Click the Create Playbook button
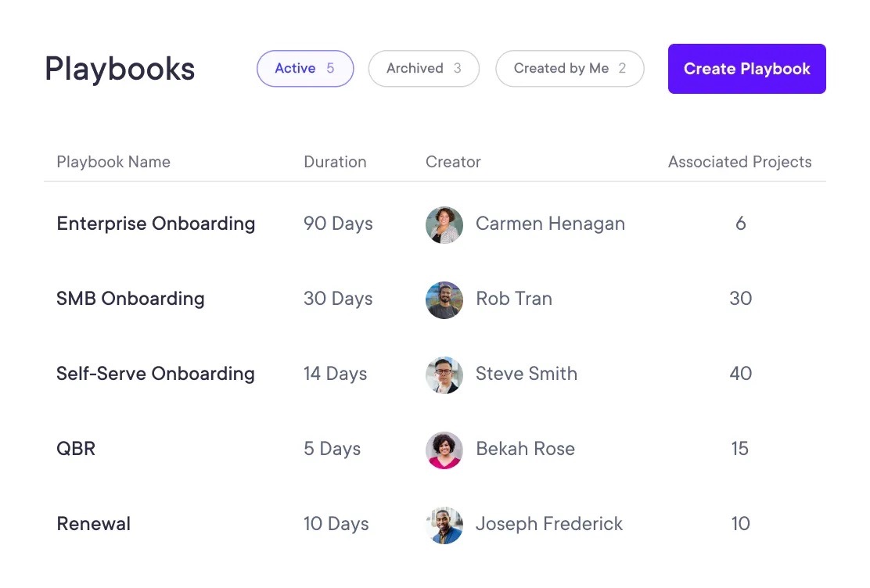The image size is (870, 588). point(746,68)
